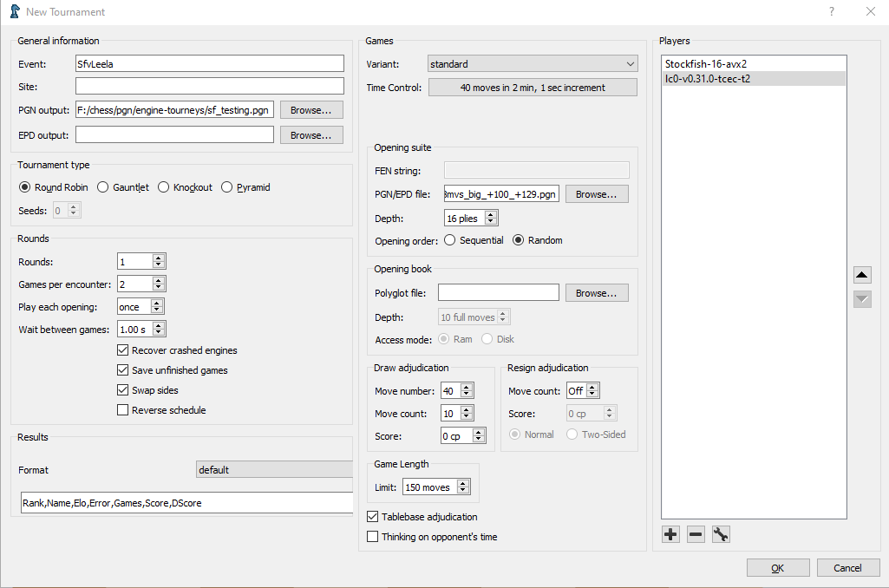Image resolution: width=889 pixels, height=588 pixels.
Task: Move selected player down with the arrow
Action: (862, 299)
